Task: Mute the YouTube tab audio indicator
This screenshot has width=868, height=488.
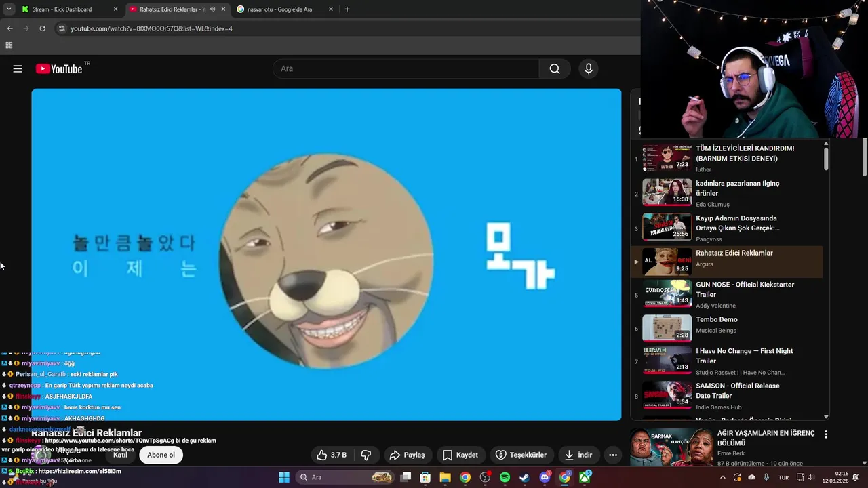Action: point(212,9)
